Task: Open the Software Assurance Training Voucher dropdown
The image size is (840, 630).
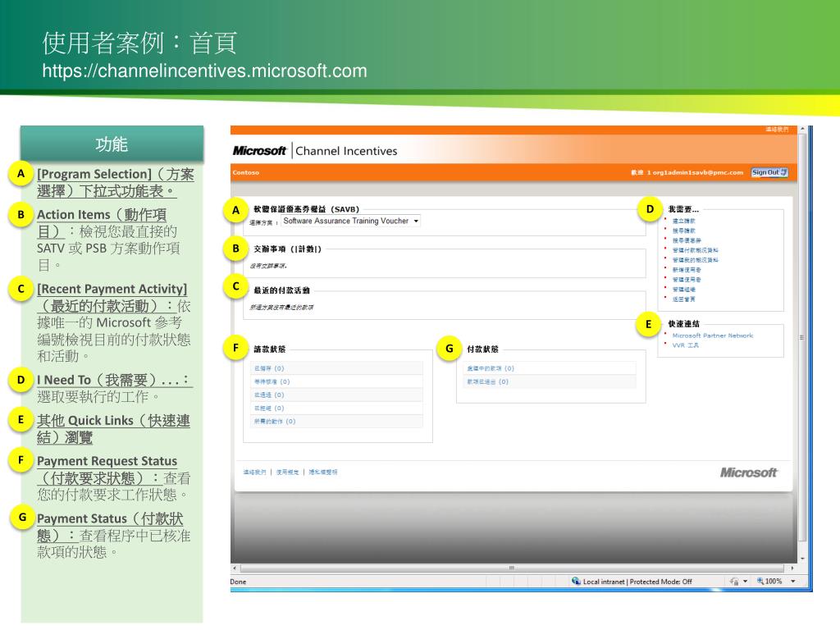Action: 351,221
